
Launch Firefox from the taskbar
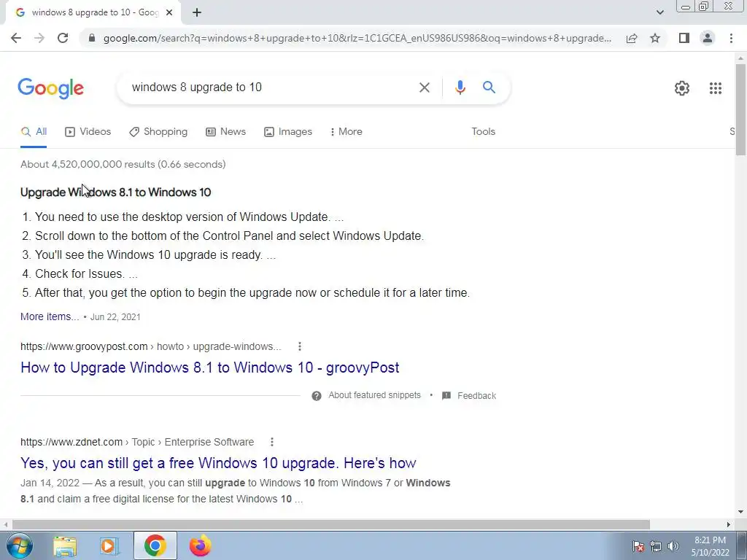[x=200, y=545]
